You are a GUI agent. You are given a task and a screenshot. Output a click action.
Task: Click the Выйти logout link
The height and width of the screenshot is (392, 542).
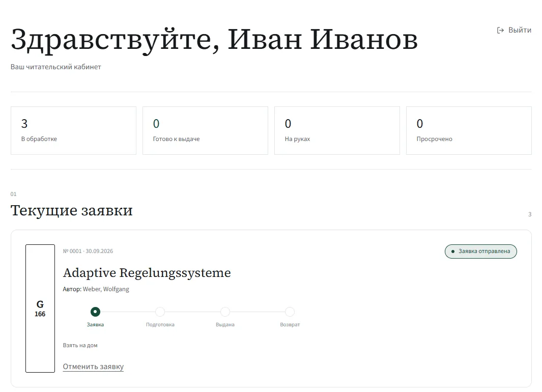[514, 31]
